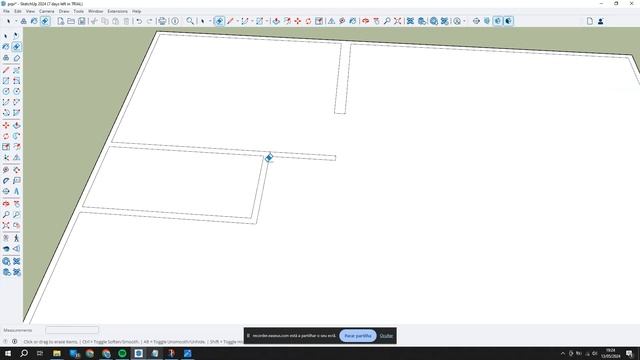Viewport: 640px width, 360px height.
Task: Select the Zoom tool in left toolbar
Action: [6, 214]
